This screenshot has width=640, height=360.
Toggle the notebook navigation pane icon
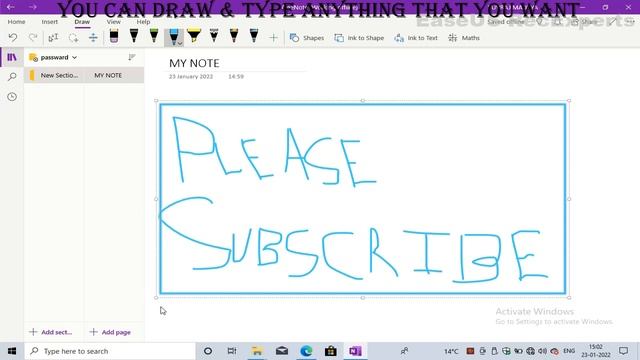12,57
